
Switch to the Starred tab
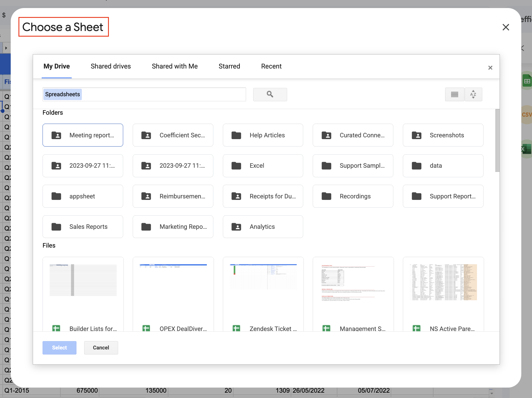pos(229,66)
